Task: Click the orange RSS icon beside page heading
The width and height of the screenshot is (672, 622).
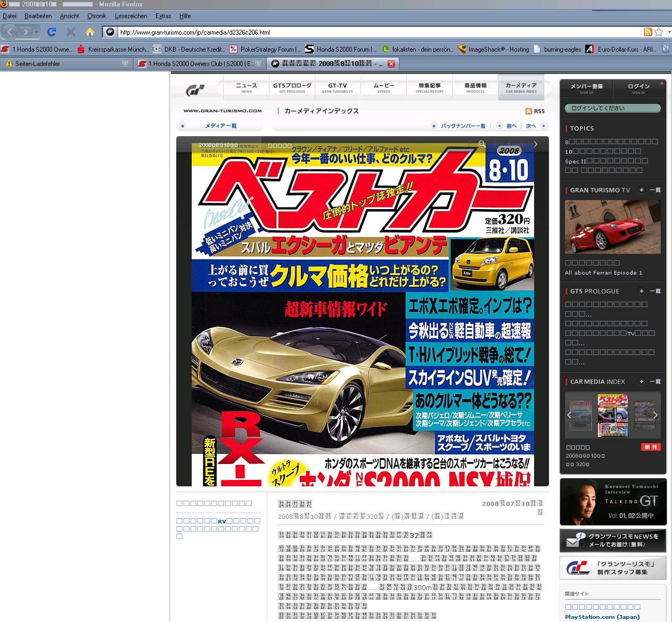Action: 529,111
